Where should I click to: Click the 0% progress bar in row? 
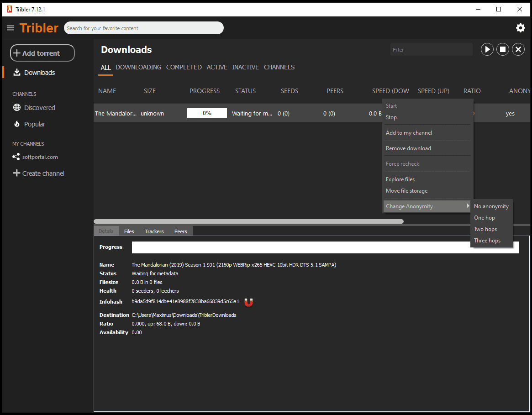click(x=206, y=113)
